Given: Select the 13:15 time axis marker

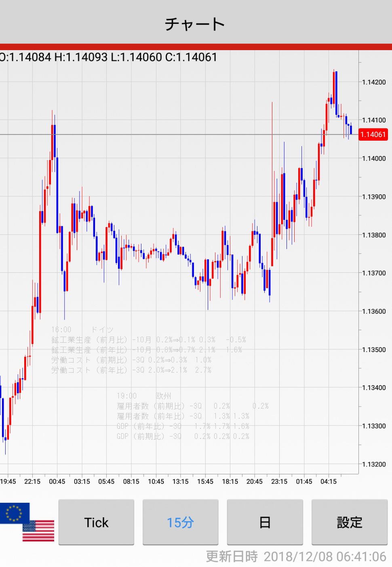Looking at the screenshot, I should tap(180, 481).
